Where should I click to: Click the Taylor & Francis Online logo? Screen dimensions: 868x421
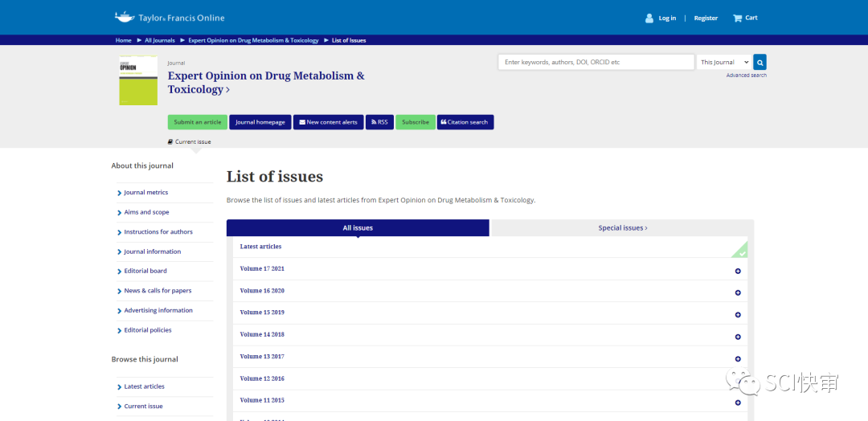tap(170, 18)
